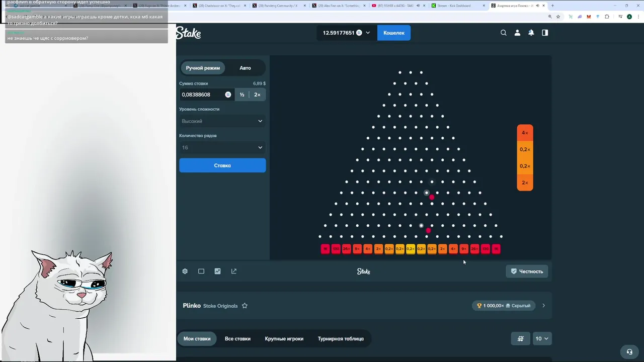Click the chat message mentioning @sadcatgamble

(x=87, y=20)
